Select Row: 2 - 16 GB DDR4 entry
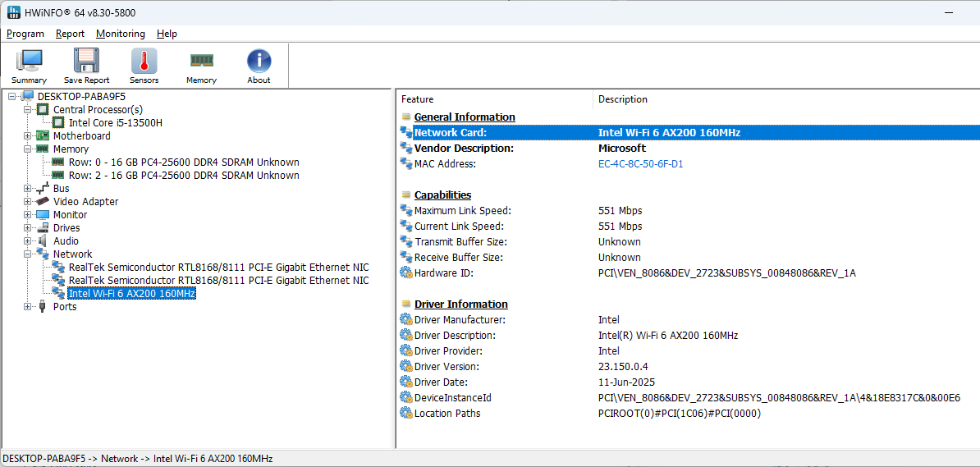 (184, 175)
